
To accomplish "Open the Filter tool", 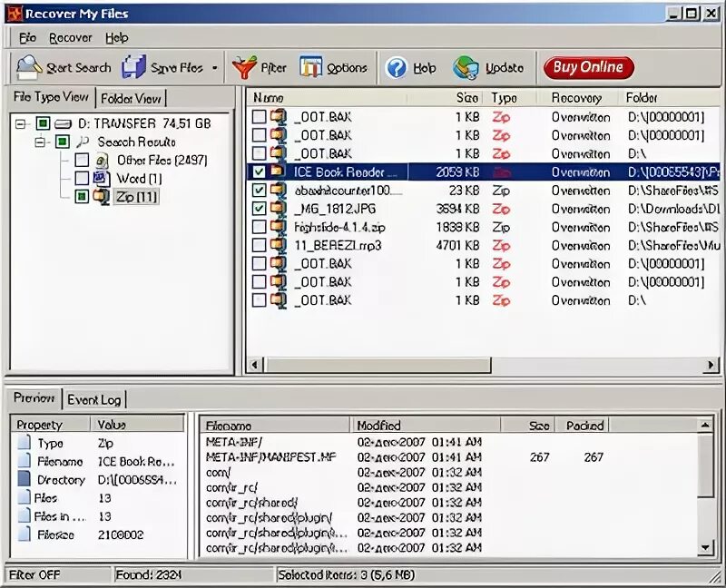I will [x=246, y=67].
